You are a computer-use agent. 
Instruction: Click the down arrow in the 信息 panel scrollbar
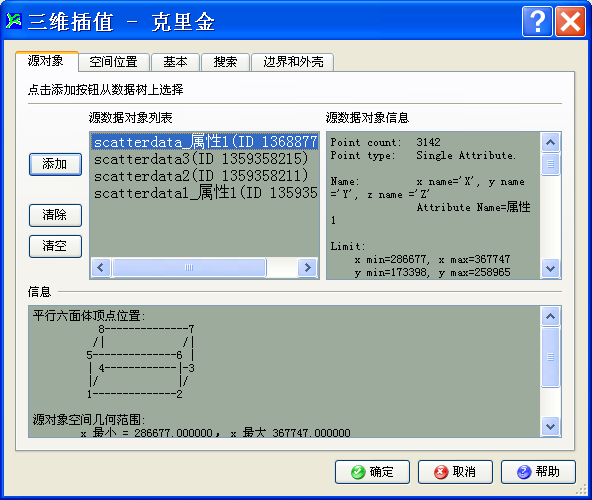coord(550,427)
